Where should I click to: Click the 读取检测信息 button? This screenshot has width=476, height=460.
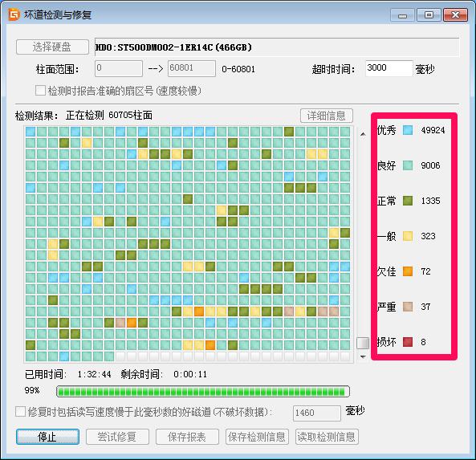click(327, 437)
